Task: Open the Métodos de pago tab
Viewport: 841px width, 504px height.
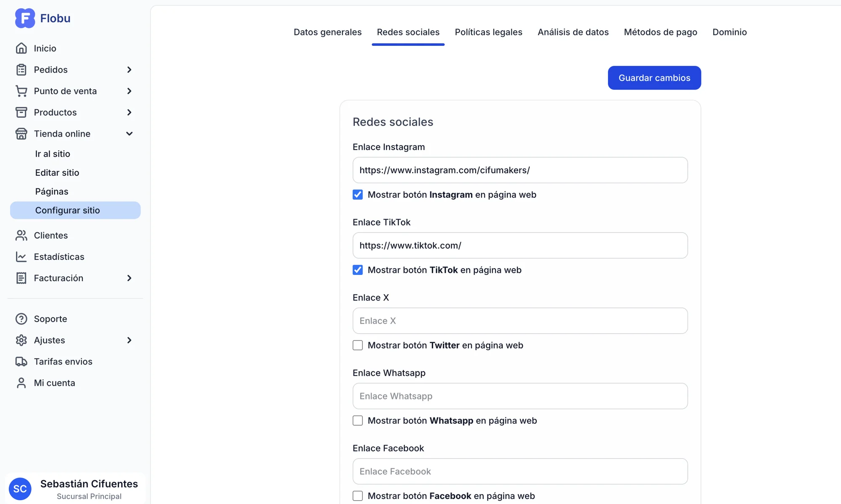Action: 660,32
